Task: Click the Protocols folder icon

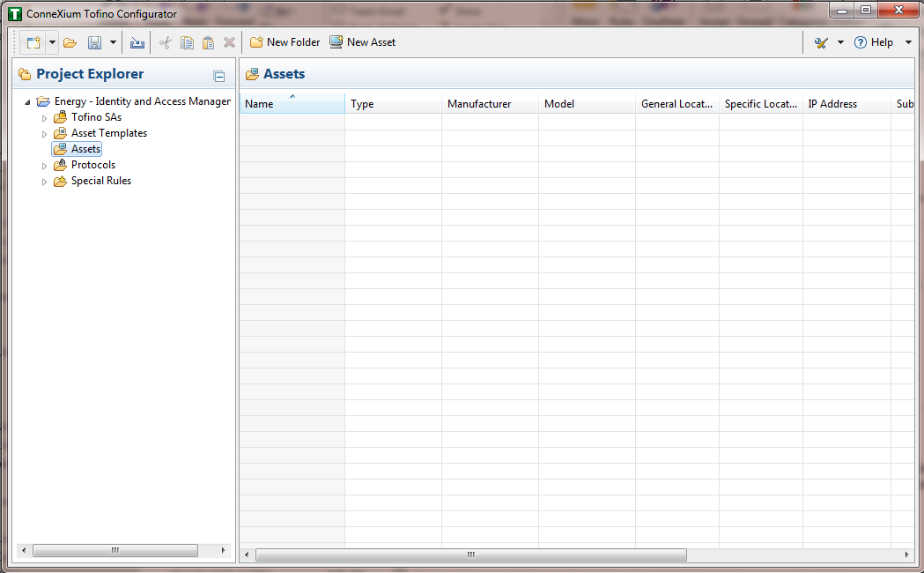Action: pos(60,165)
